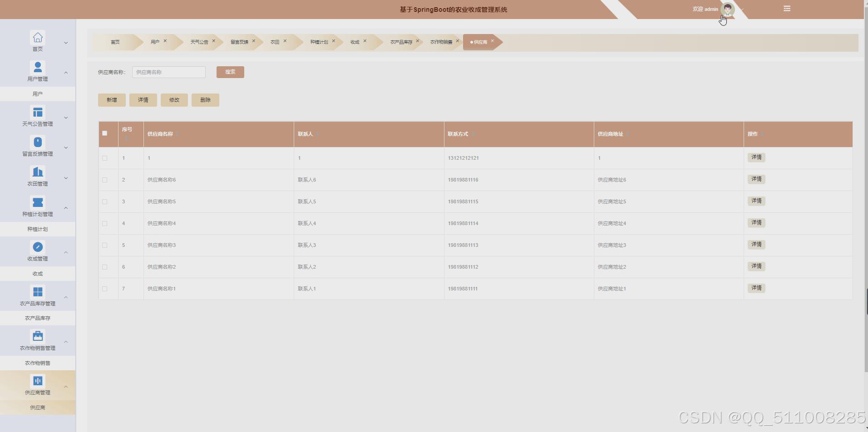Open 详情 for 供应商名称3 row
The width and height of the screenshot is (868, 432).
click(x=756, y=245)
